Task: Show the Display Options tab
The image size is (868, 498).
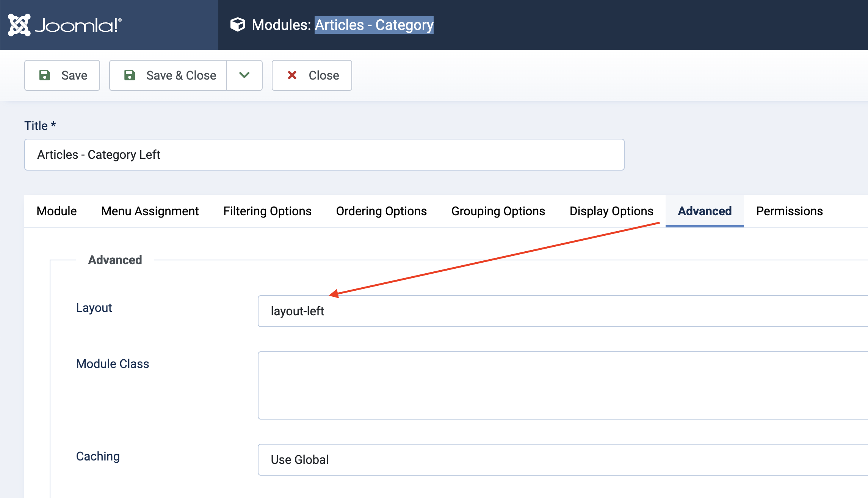Action: click(611, 211)
